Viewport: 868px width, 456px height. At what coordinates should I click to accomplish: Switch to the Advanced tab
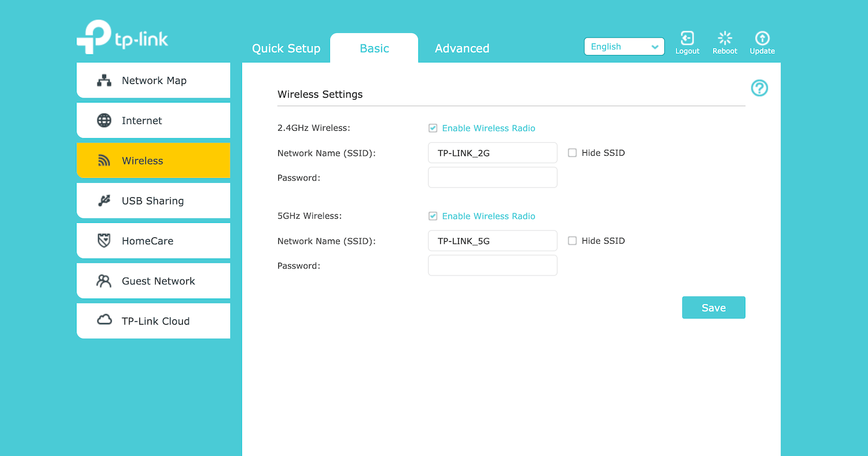pyautogui.click(x=462, y=49)
